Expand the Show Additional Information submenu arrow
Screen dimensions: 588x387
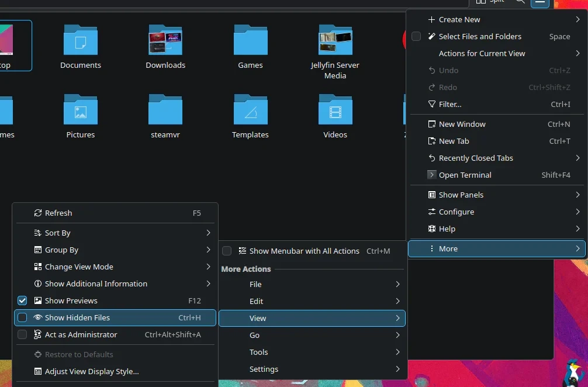pyautogui.click(x=208, y=284)
